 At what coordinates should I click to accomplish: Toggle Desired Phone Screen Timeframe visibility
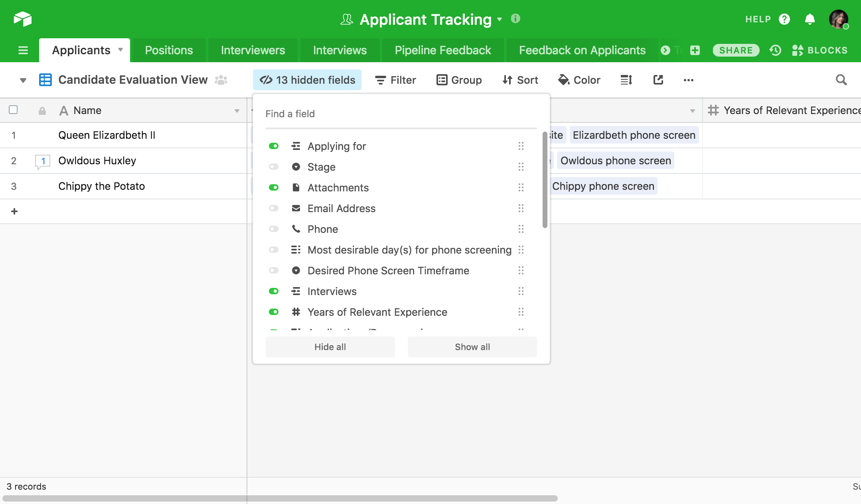pos(274,270)
